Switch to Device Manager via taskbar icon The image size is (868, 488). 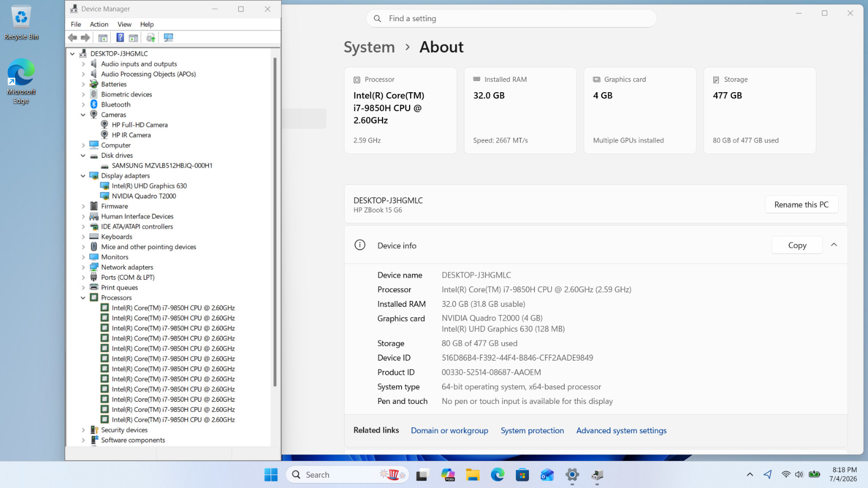pos(597,475)
